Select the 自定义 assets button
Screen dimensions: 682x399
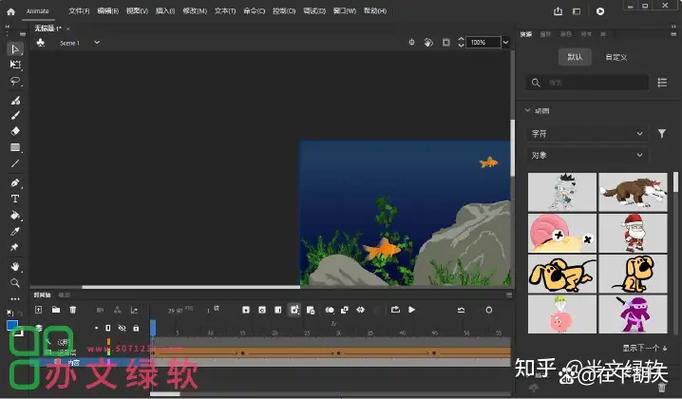616,57
